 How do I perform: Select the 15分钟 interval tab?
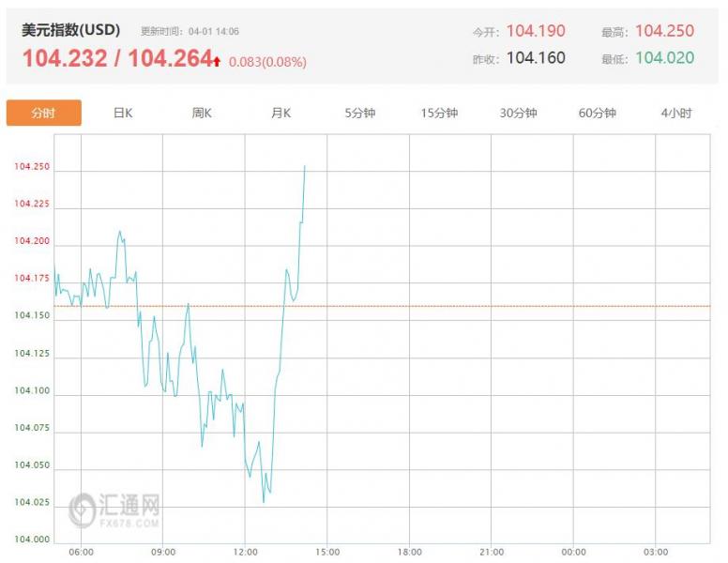click(439, 114)
